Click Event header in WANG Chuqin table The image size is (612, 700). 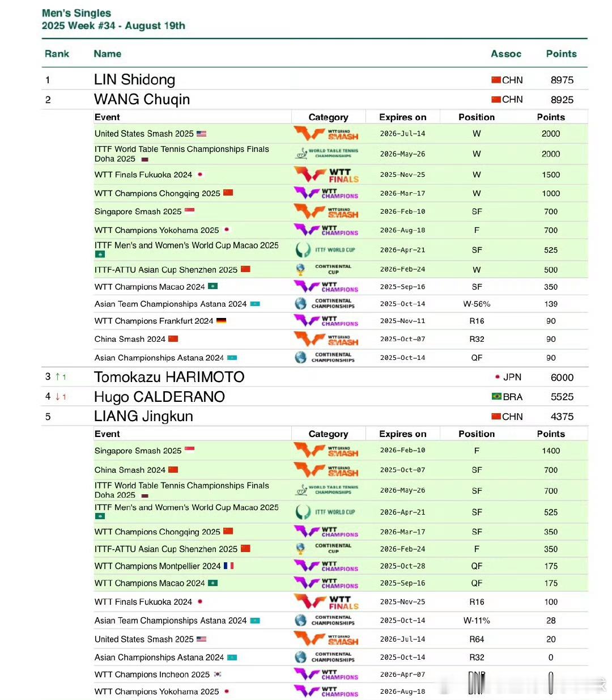tap(107, 117)
